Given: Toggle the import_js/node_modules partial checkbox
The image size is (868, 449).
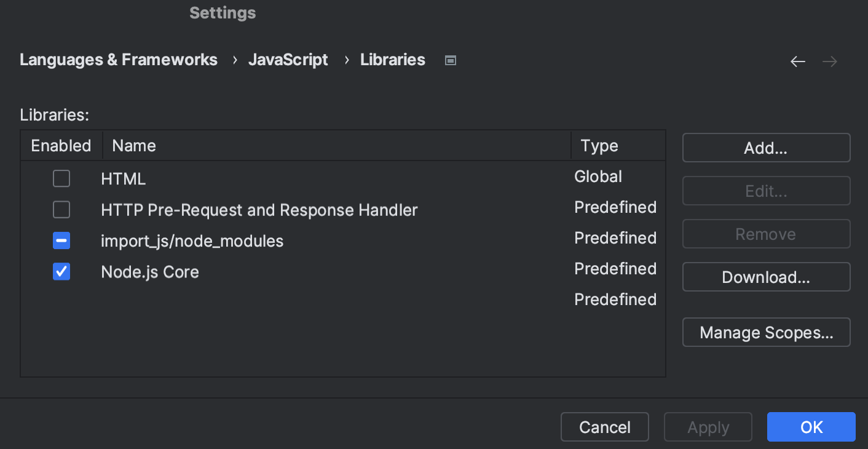Looking at the screenshot, I should 61,240.
